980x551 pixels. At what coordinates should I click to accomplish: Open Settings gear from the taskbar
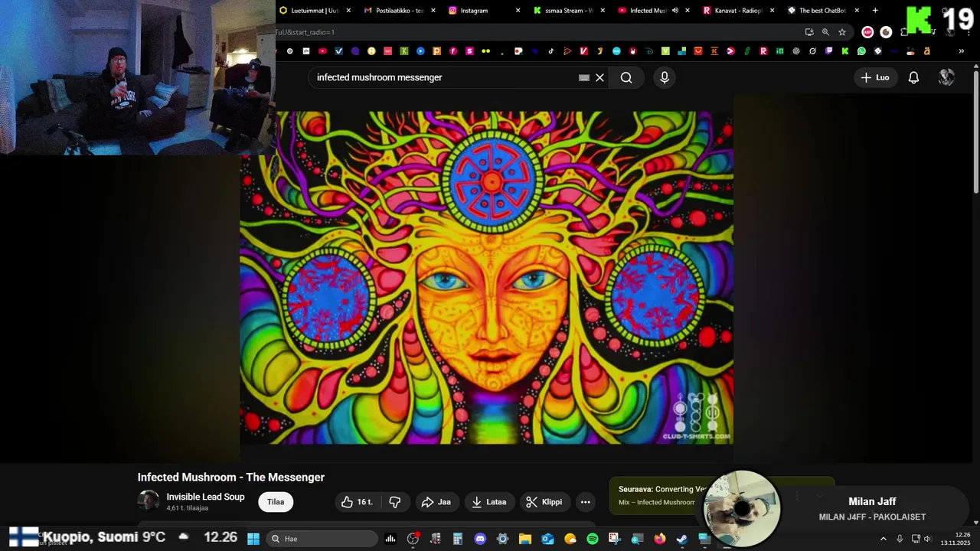coord(502,539)
